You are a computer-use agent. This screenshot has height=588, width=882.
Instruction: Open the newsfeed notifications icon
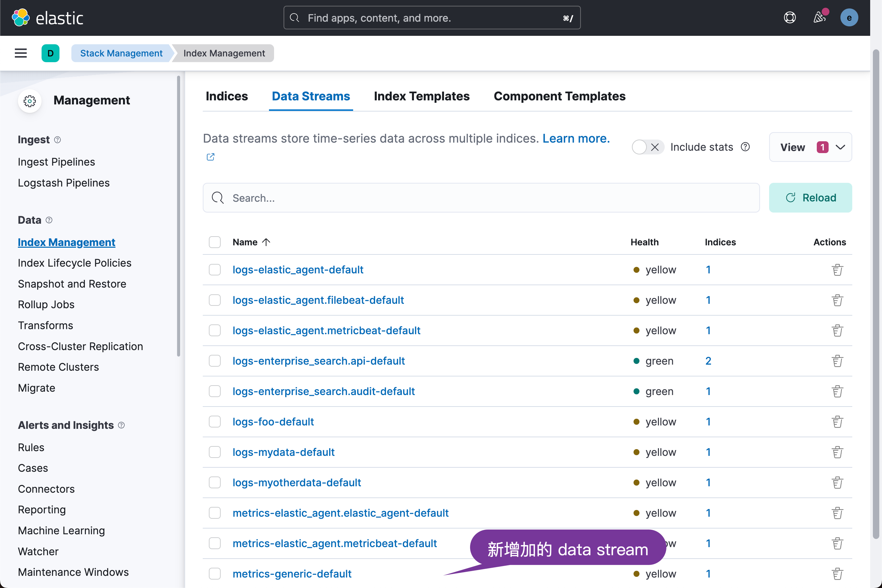[819, 18]
